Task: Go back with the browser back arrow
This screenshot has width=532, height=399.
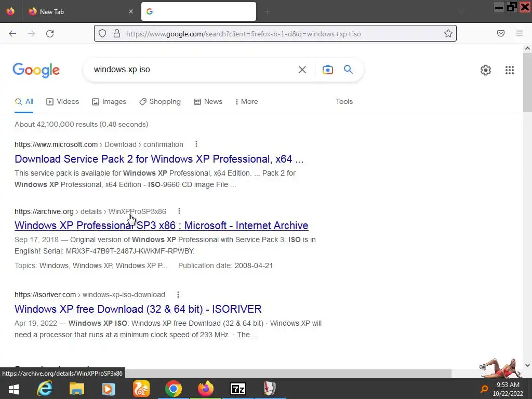Action: 12,34
